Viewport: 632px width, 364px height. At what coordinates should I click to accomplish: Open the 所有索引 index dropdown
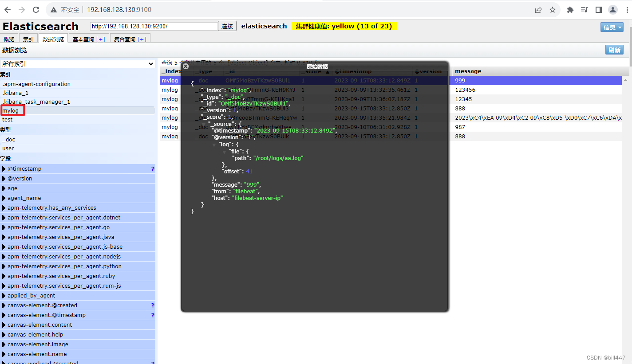tap(78, 64)
